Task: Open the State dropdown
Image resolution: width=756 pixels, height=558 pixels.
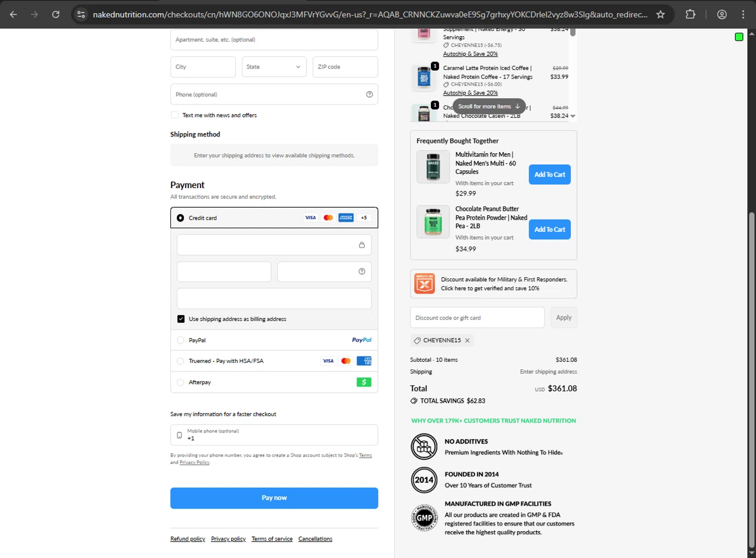Action: (x=274, y=67)
